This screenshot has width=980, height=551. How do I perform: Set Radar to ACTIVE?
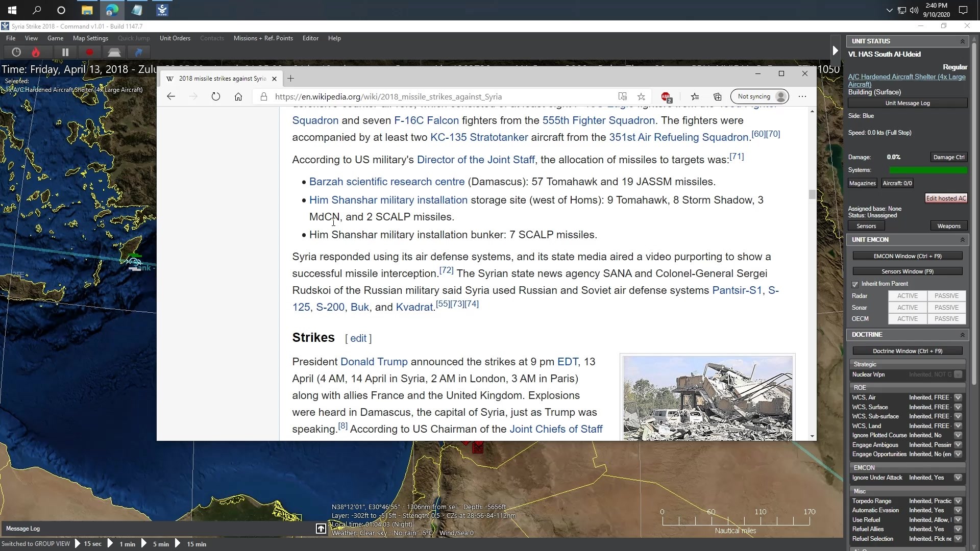point(908,296)
